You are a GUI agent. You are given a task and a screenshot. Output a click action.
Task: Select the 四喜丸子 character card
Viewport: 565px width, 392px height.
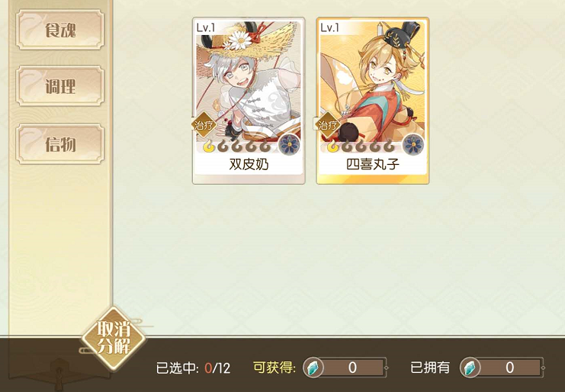click(373, 101)
